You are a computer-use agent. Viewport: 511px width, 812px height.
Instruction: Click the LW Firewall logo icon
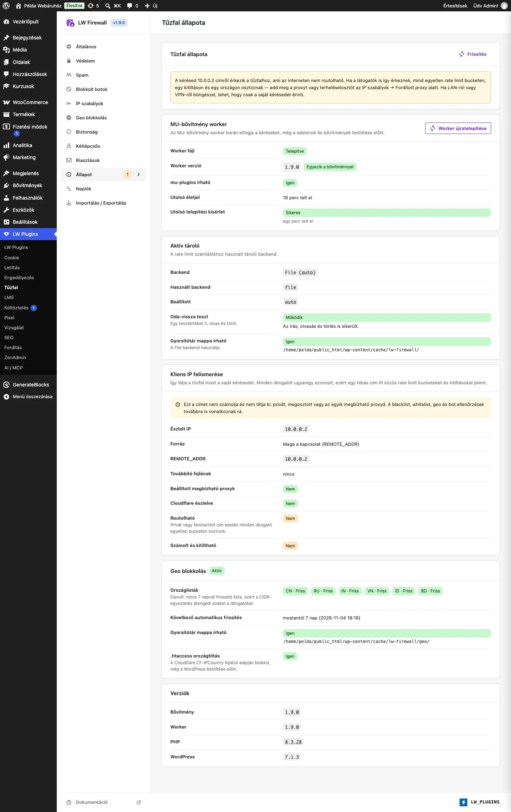pyautogui.click(x=70, y=23)
